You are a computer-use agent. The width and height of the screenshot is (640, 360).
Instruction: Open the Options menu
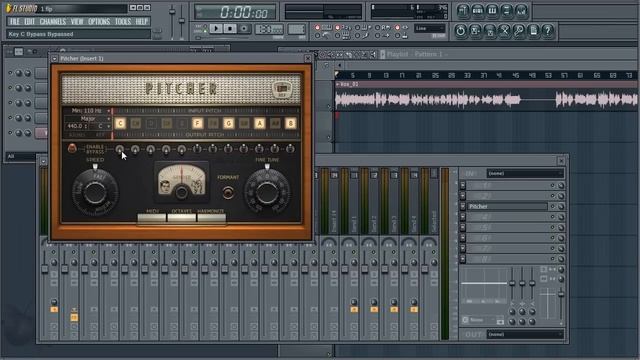(99, 22)
